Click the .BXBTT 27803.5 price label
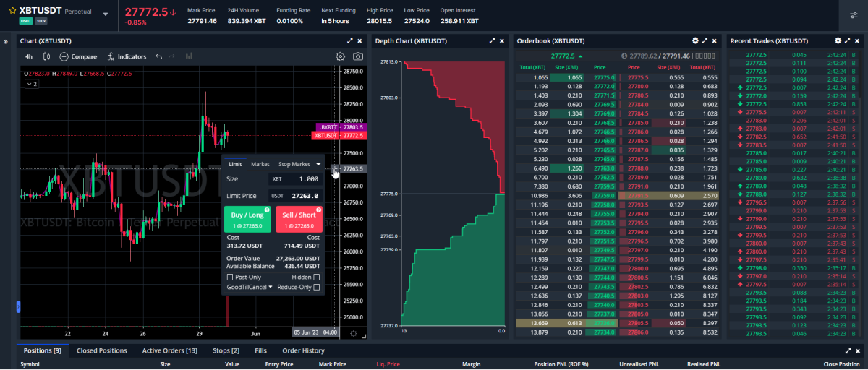This screenshot has height=370, width=868. 341,126
